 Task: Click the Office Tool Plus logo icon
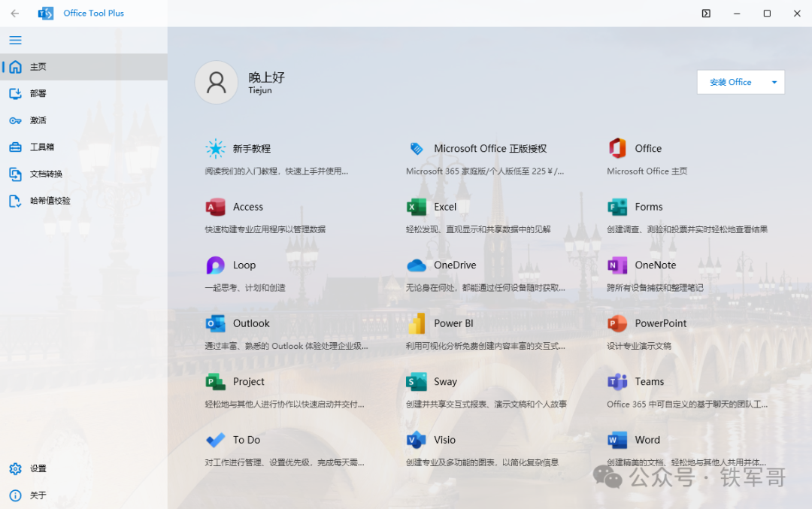click(x=46, y=14)
